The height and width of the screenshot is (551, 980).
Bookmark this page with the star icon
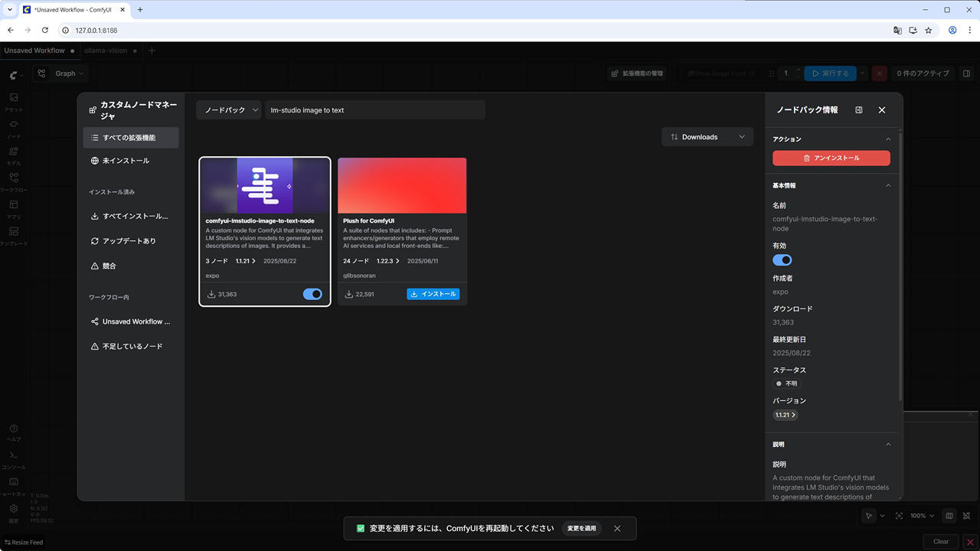[x=929, y=31]
